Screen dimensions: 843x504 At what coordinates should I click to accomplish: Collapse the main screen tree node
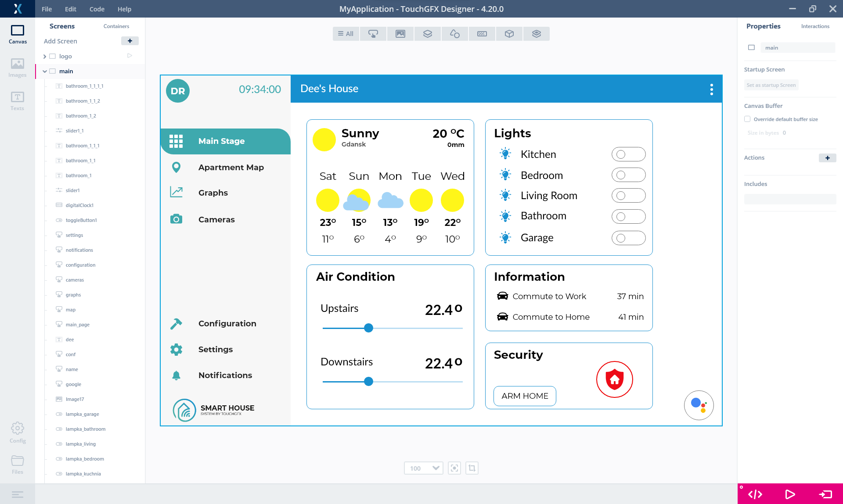pyautogui.click(x=45, y=71)
